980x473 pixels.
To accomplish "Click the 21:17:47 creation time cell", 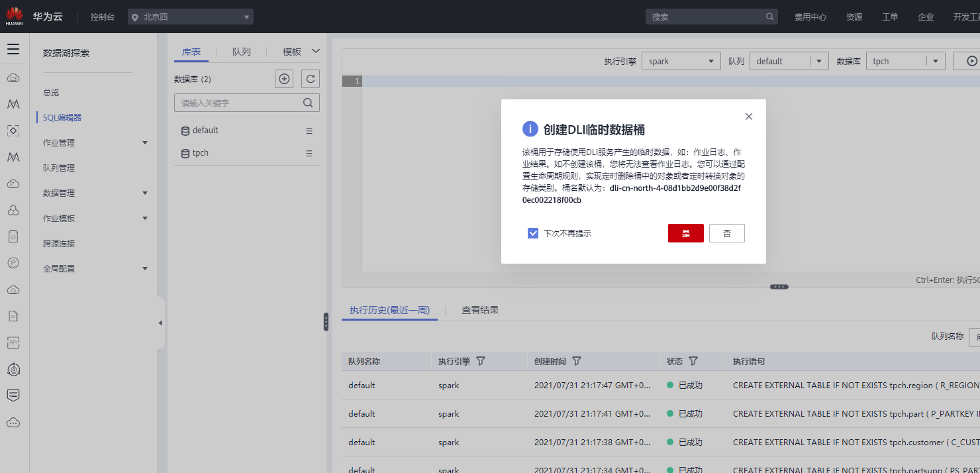I will click(593, 386).
